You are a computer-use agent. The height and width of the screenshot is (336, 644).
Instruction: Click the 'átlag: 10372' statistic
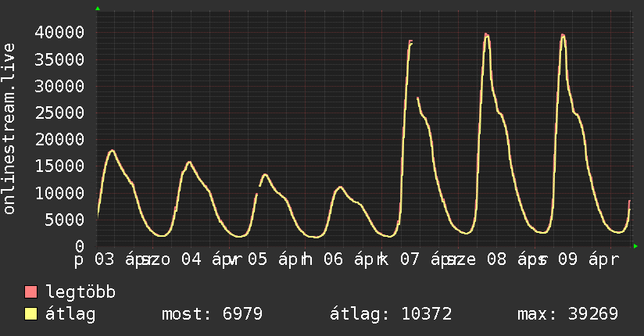pos(391,314)
